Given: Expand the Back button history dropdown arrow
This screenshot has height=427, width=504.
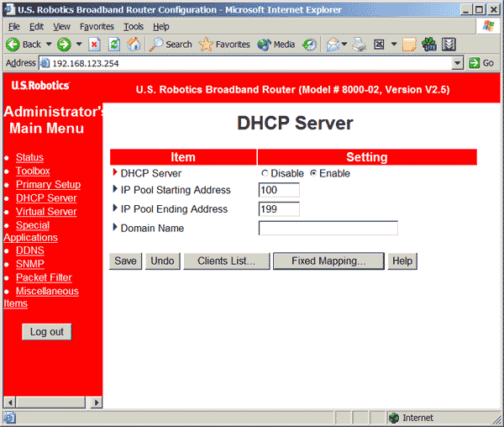Looking at the screenshot, I should (x=49, y=45).
